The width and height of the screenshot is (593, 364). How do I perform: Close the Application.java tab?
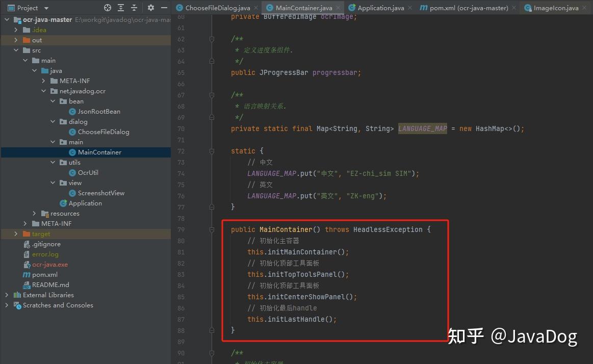coord(410,8)
